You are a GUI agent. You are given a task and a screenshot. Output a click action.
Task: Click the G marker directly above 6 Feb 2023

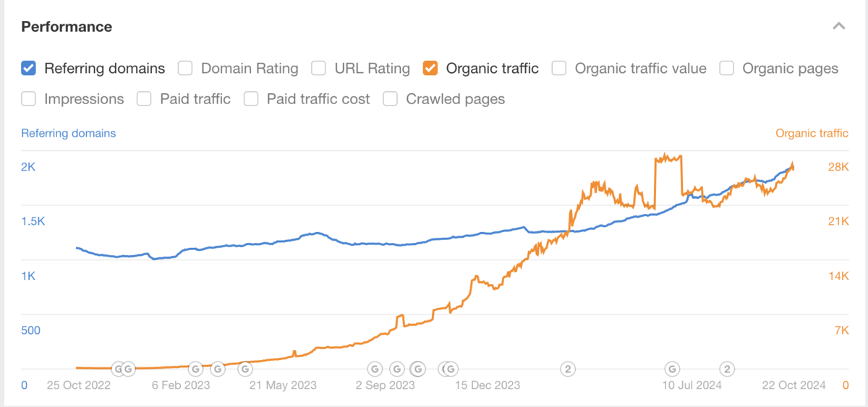pyautogui.click(x=195, y=369)
